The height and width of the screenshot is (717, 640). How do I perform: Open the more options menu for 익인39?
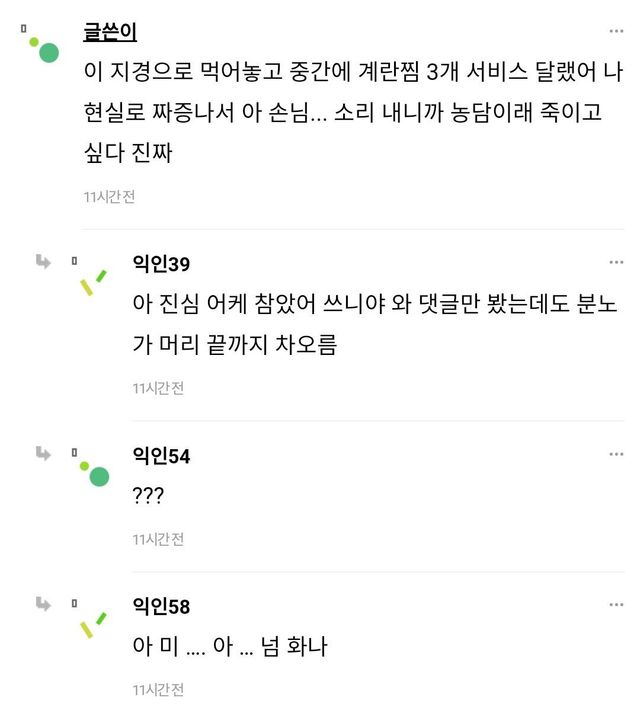pos(616,262)
